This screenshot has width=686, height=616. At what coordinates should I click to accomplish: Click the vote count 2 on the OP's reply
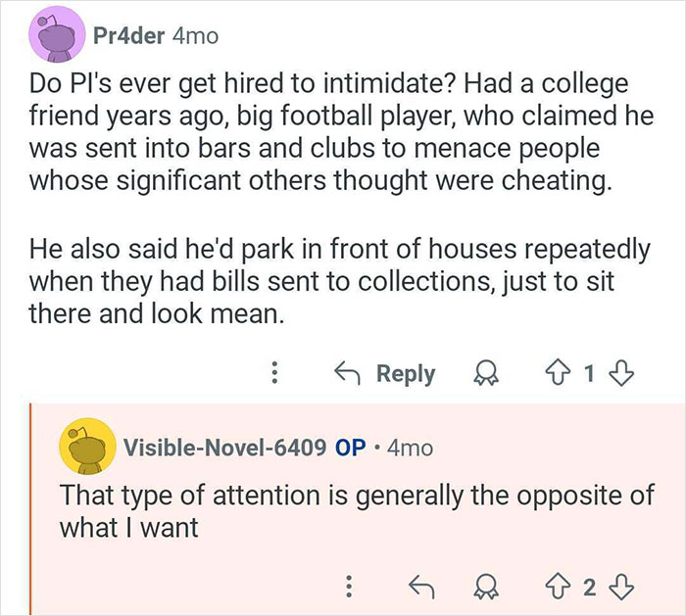(588, 587)
